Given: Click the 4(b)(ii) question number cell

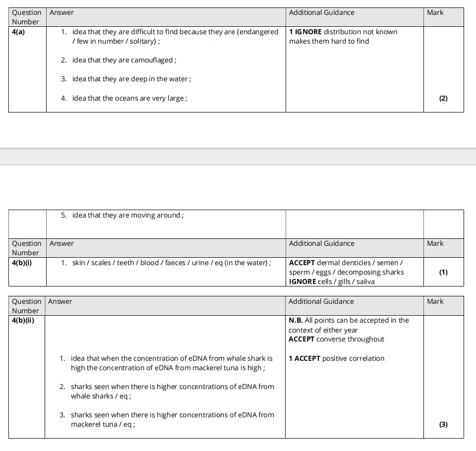Looking at the screenshot, I should [23, 320].
